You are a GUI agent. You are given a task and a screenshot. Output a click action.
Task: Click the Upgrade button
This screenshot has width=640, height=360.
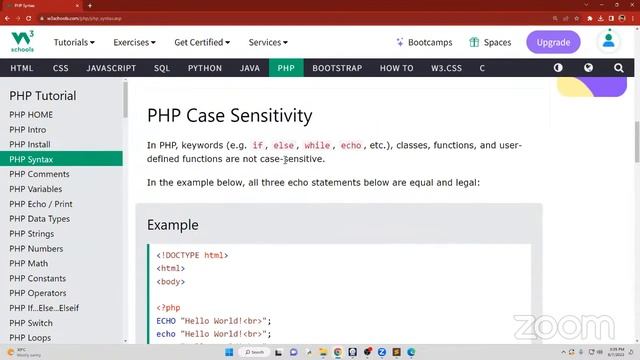[553, 42]
